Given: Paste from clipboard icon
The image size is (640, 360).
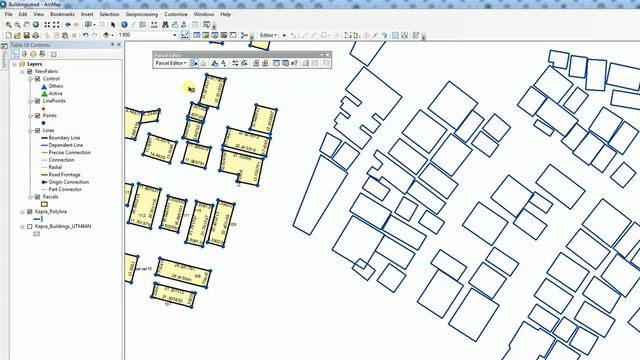Looking at the screenshot, I should (65, 36).
